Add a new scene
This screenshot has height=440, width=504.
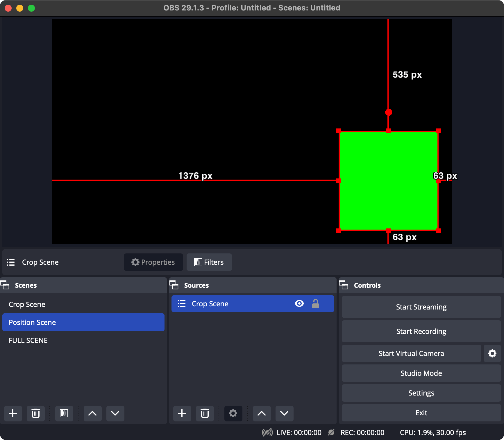point(13,413)
